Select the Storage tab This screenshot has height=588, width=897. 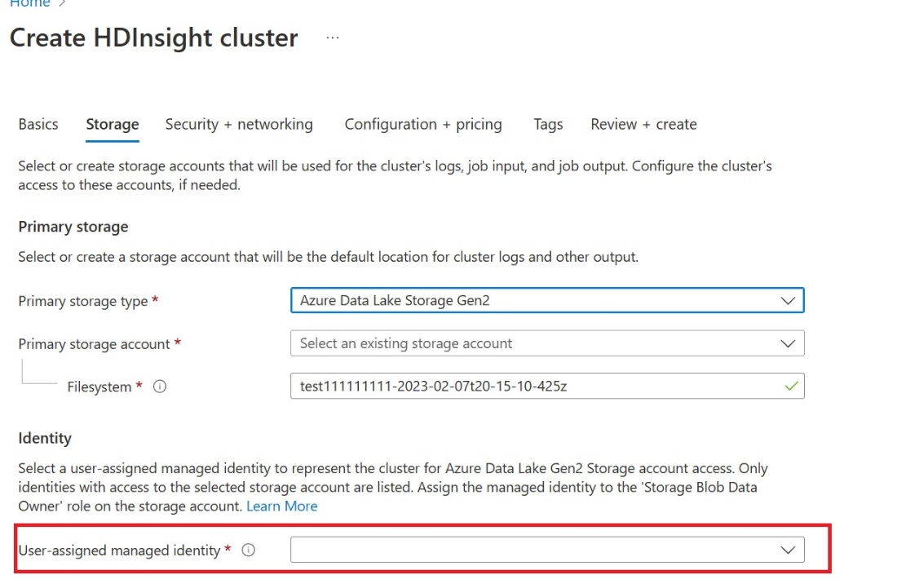[x=113, y=124]
